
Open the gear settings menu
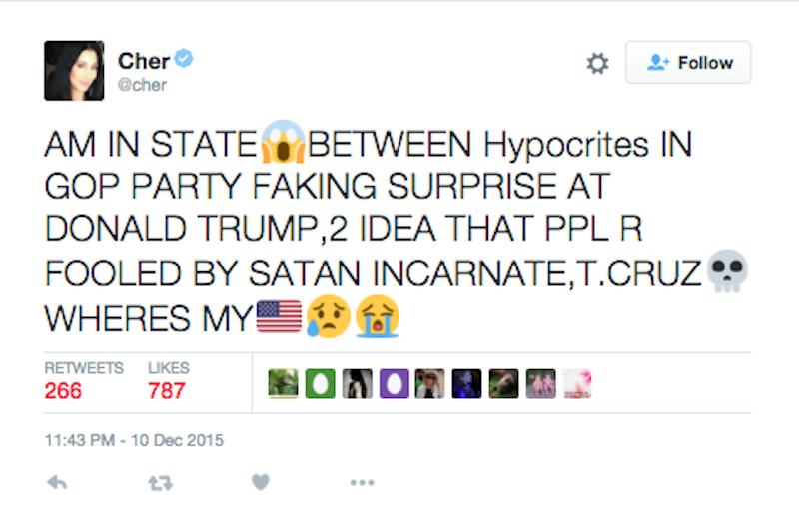point(597,64)
